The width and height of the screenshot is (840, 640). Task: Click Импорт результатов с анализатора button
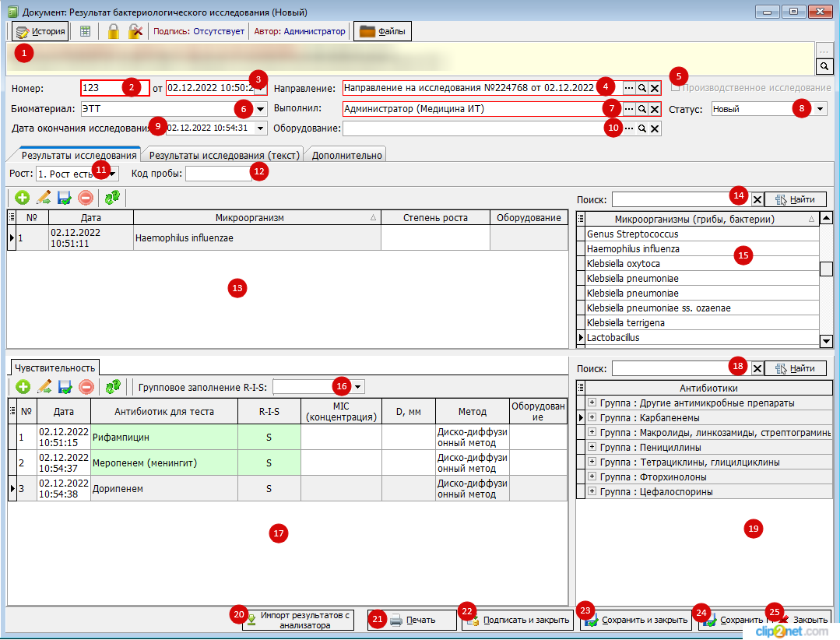[298, 621]
